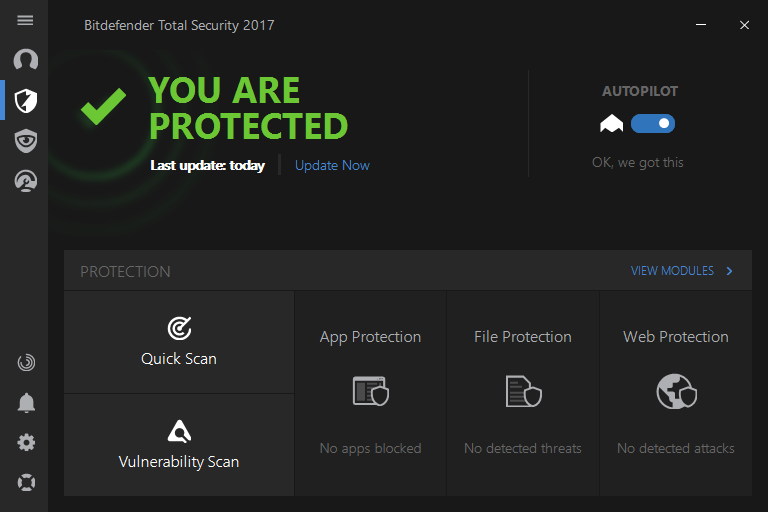768x512 pixels.
Task: Open the user account profile icon
Action: tap(26, 60)
